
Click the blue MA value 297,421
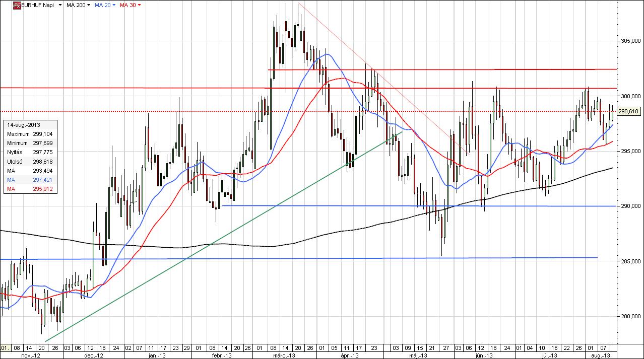click(43, 180)
